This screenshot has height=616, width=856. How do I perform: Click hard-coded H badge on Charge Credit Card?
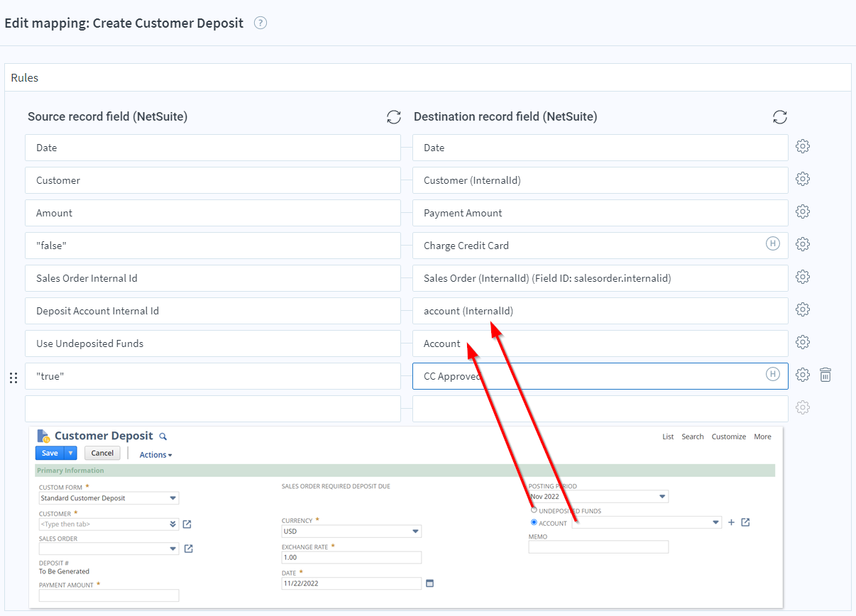click(x=773, y=244)
